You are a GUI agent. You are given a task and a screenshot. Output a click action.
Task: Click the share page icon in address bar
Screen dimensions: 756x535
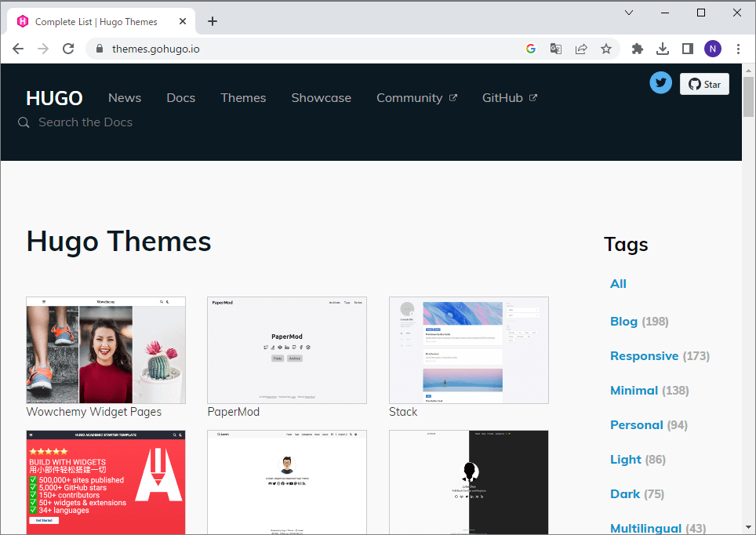point(581,49)
